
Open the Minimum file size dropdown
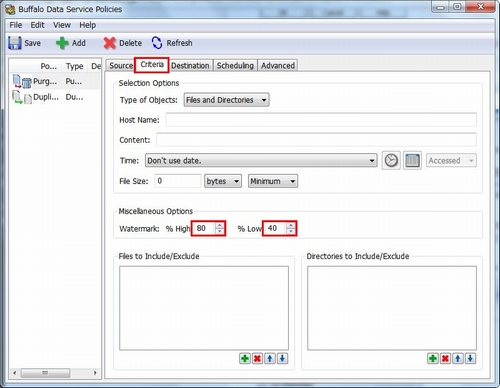click(x=273, y=181)
